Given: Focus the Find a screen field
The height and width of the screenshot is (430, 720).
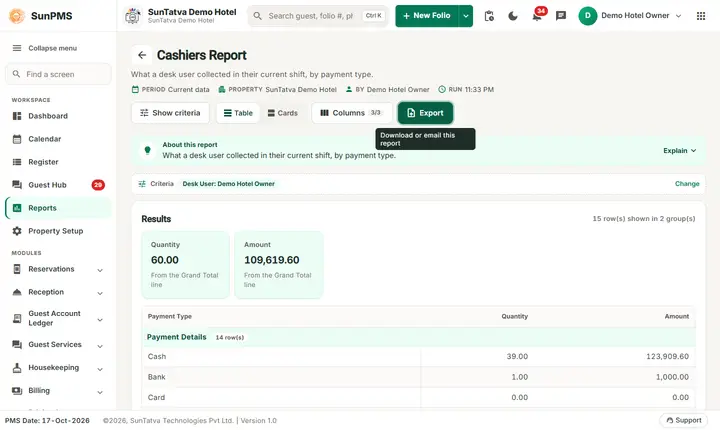Looking at the screenshot, I should click(x=58, y=74).
